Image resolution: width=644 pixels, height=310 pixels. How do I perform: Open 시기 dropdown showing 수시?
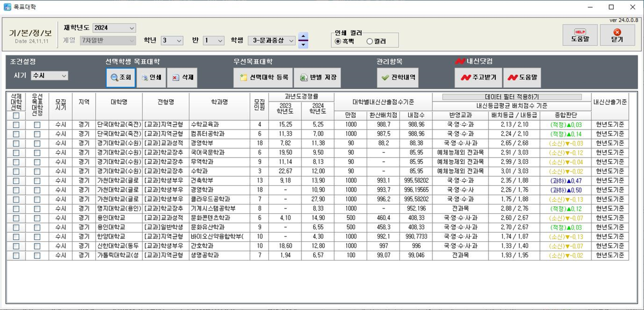(x=49, y=76)
